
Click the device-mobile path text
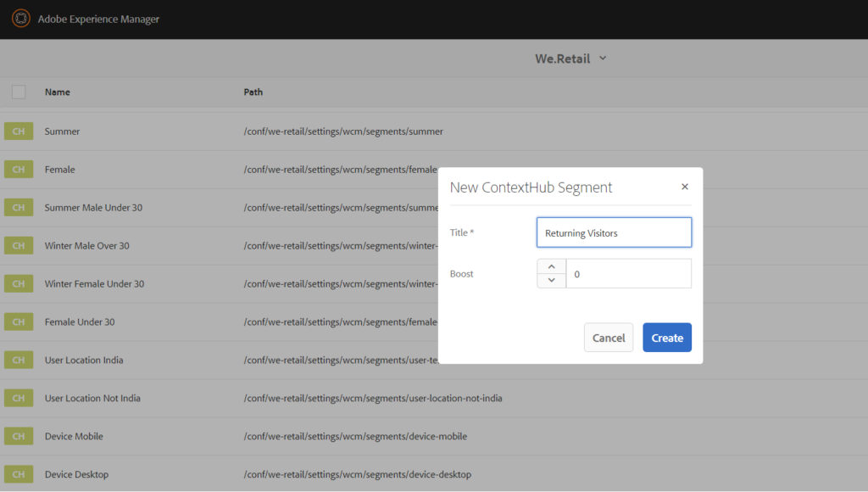(x=355, y=436)
